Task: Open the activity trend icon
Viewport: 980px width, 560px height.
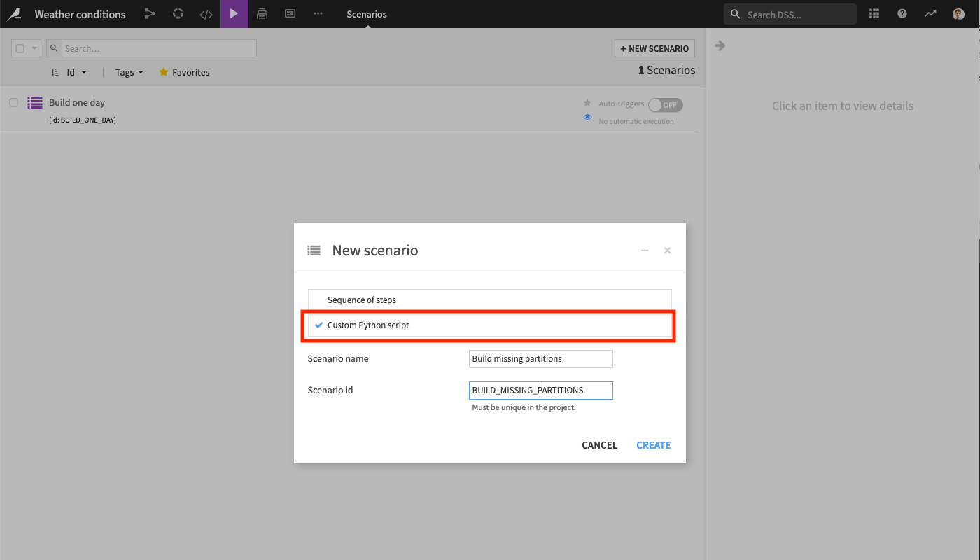Action: tap(930, 14)
